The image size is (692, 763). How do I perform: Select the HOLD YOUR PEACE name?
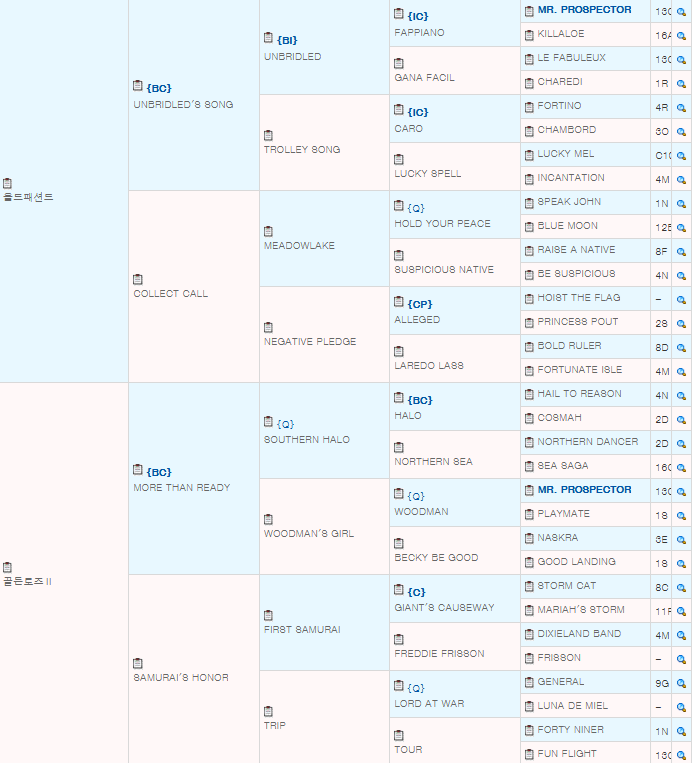click(x=442, y=223)
